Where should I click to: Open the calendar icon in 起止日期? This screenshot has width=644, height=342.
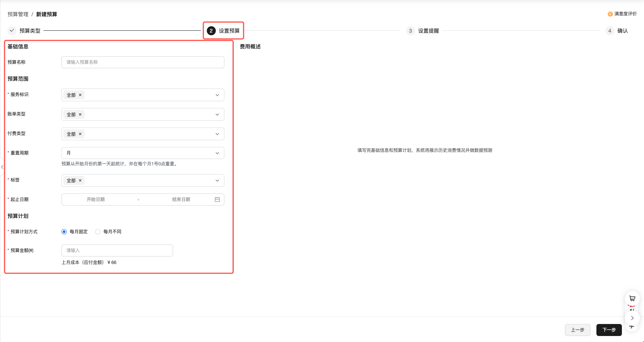pos(217,199)
